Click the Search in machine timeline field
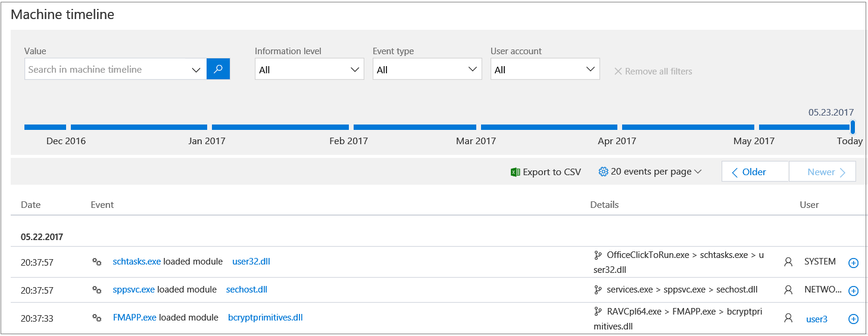 pos(107,70)
